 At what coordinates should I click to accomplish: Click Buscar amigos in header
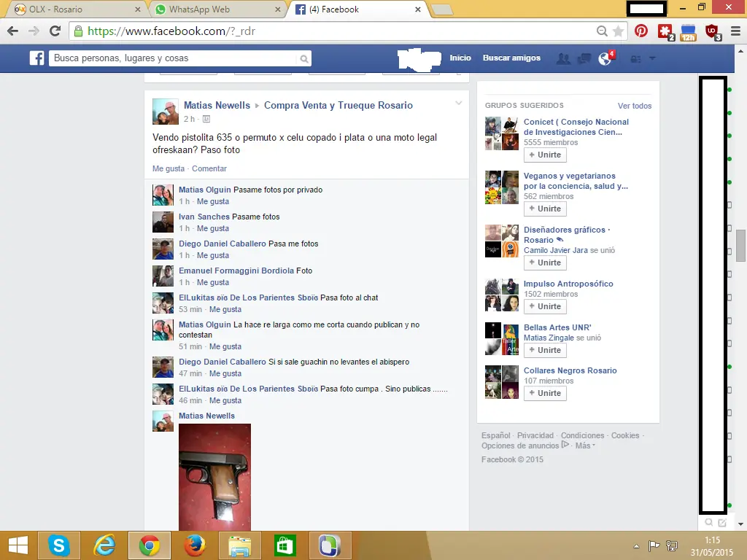coord(511,58)
